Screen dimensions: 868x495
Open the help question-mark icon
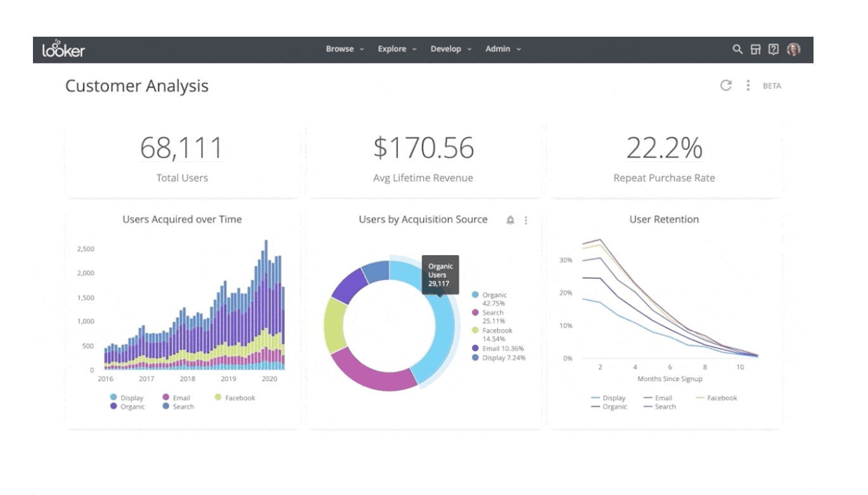[x=774, y=48]
